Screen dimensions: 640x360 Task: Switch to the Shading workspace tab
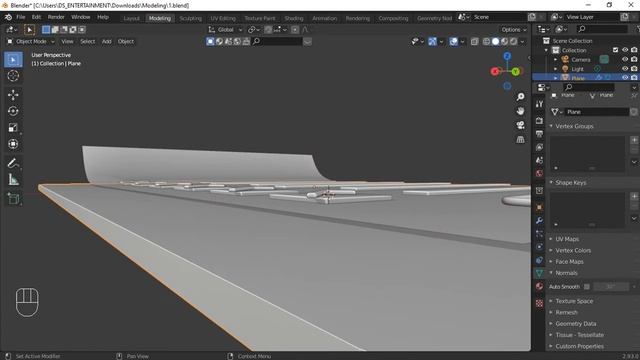click(x=294, y=18)
